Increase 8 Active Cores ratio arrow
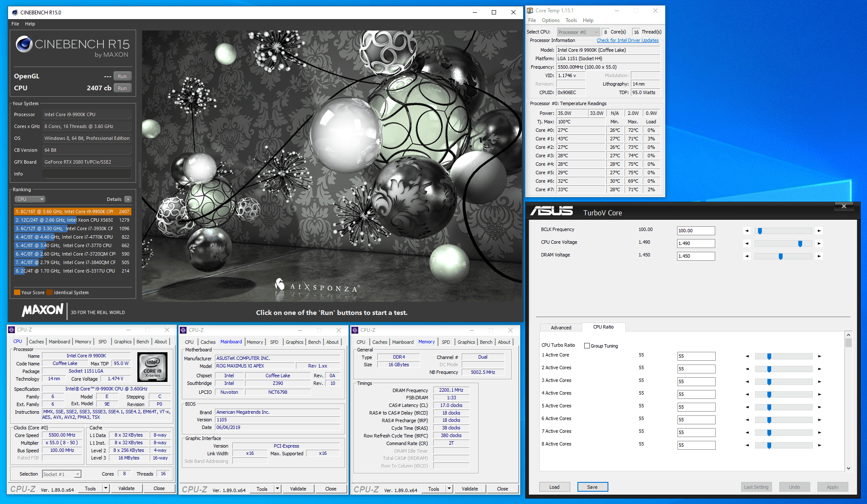The width and height of the screenshot is (867, 504). [x=820, y=446]
